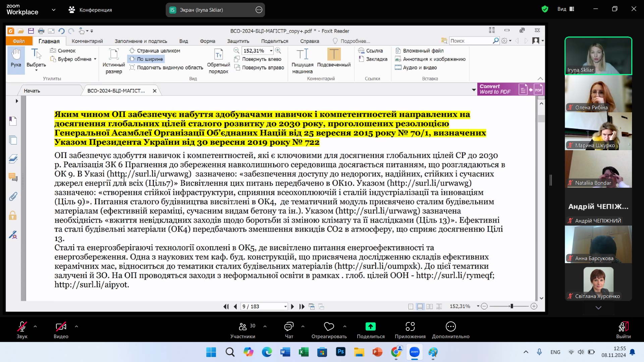Unmute microphone with Звук button

coord(22,330)
